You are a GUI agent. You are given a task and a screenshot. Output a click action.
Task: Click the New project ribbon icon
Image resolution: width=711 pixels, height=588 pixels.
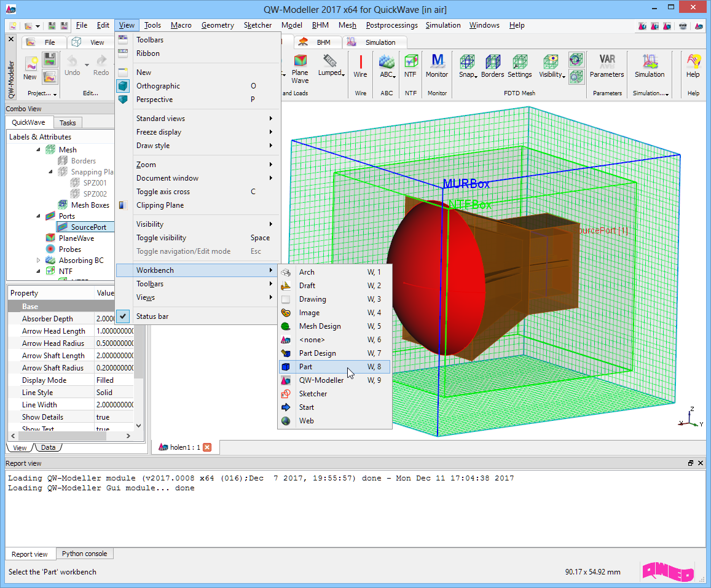[30, 68]
